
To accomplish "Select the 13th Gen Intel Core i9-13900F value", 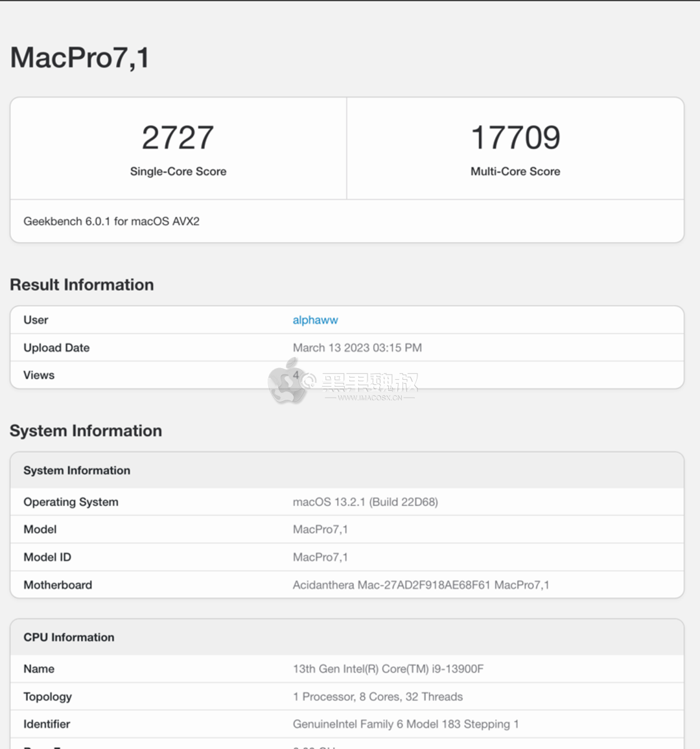I will tap(388, 669).
